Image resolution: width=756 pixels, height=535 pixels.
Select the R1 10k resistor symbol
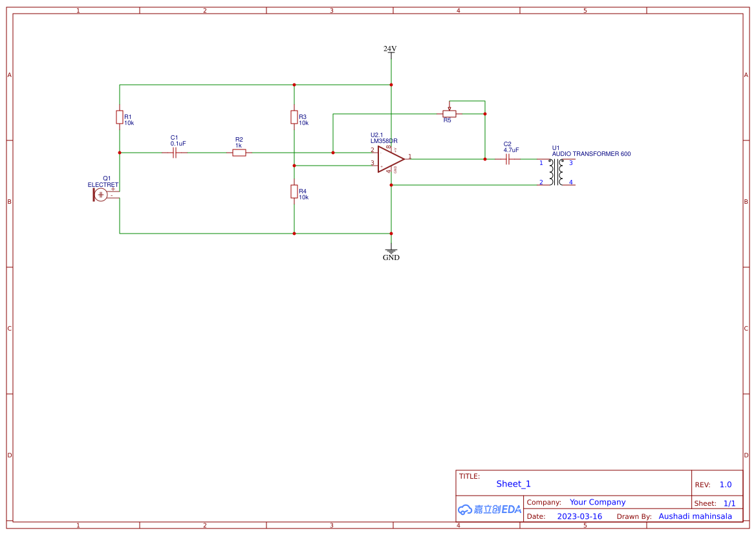click(x=120, y=117)
